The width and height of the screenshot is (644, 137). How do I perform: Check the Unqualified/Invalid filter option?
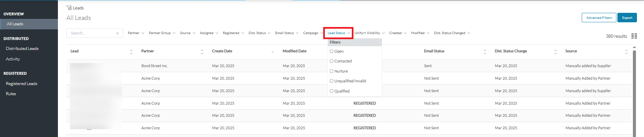(332, 81)
